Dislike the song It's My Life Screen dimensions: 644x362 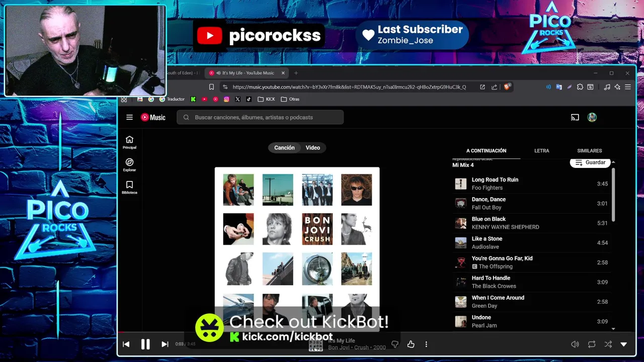click(x=395, y=344)
